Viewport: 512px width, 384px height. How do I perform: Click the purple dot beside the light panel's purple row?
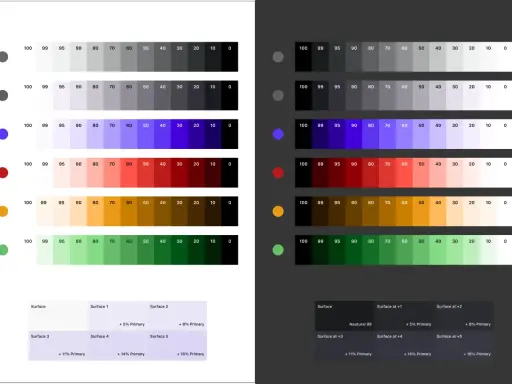pos(3,134)
